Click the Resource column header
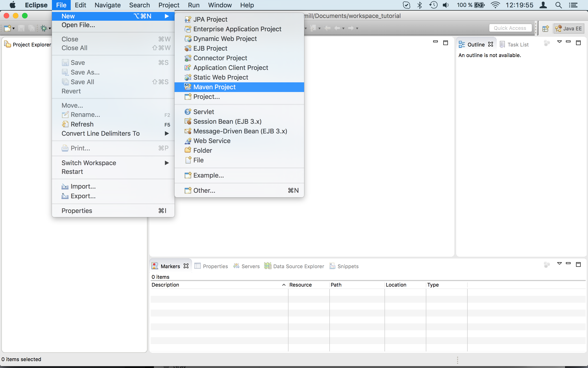The image size is (588, 368). coord(308,285)
